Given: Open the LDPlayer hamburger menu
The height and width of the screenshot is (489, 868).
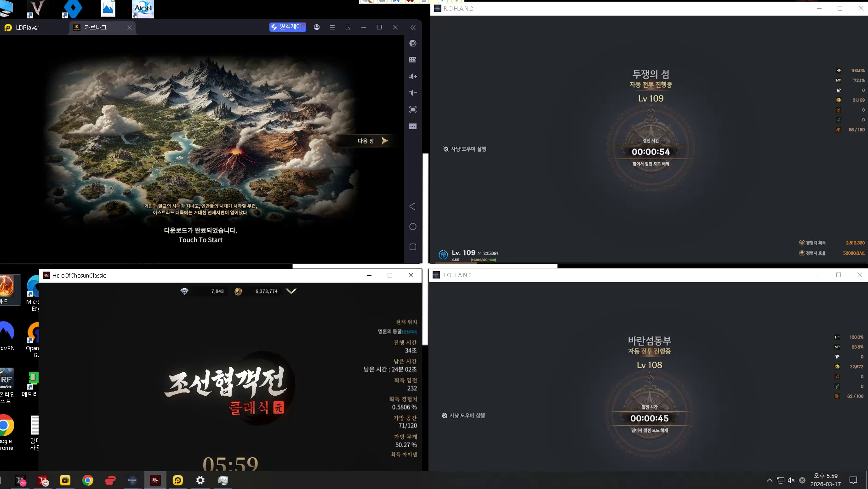Looking at the screenshot, I should (x=332, y=27).
